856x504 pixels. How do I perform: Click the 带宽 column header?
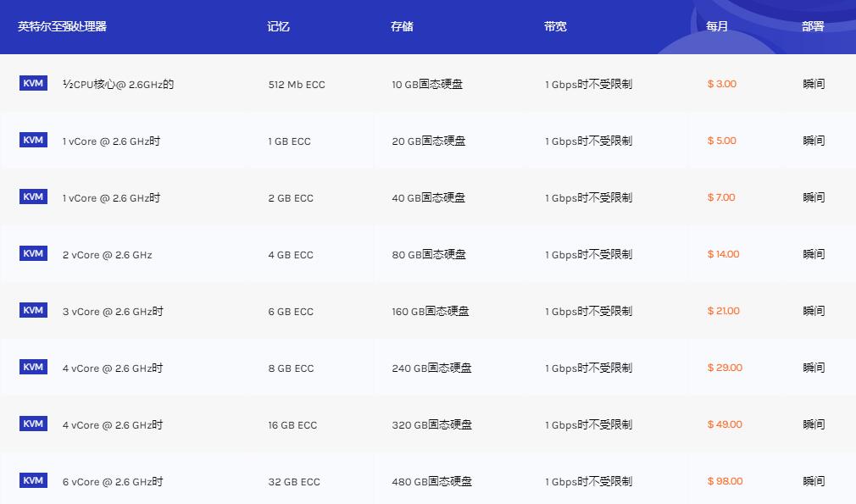click(x=555, y=26)
